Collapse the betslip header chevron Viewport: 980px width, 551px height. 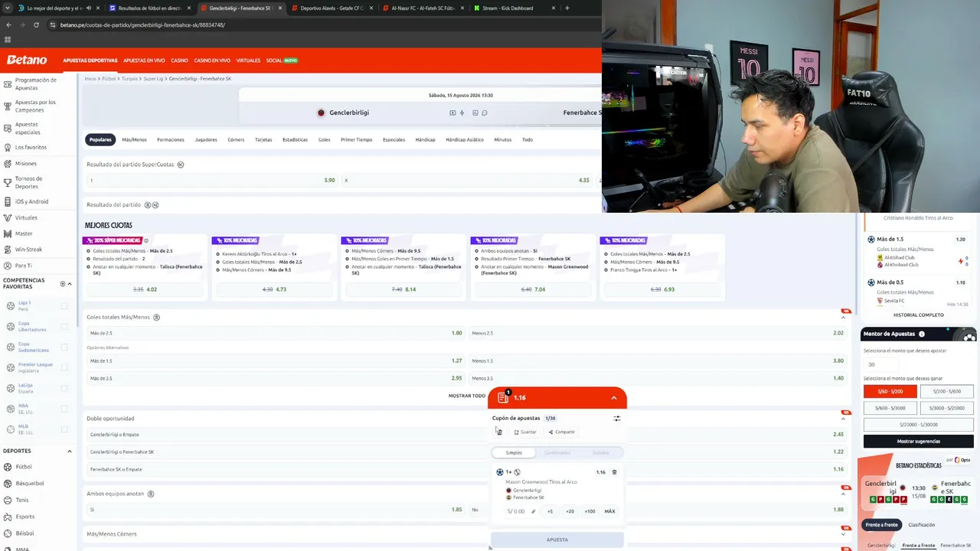coord(614,398)
